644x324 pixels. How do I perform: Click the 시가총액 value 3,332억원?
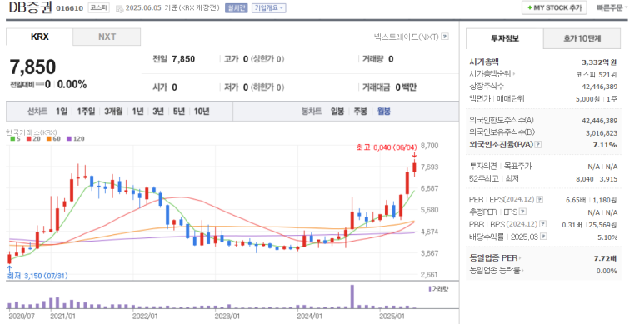[x=599, y=62]
